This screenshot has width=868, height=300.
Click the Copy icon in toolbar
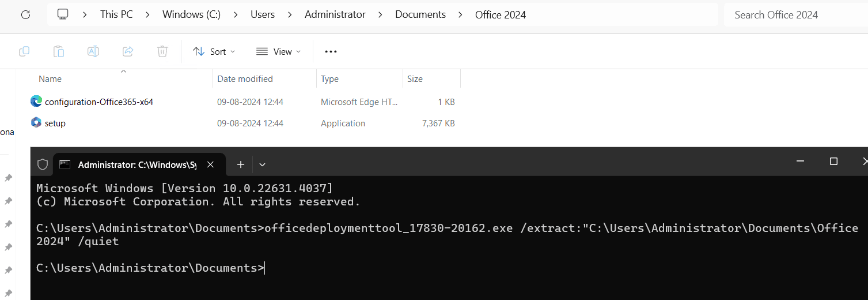[24, 51]
